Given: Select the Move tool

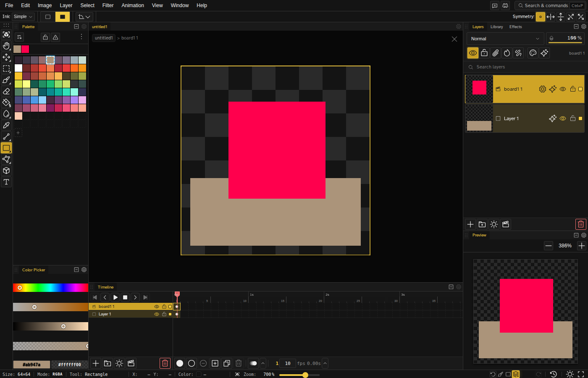Looking at the screenshot, I should tap(6, 57).
